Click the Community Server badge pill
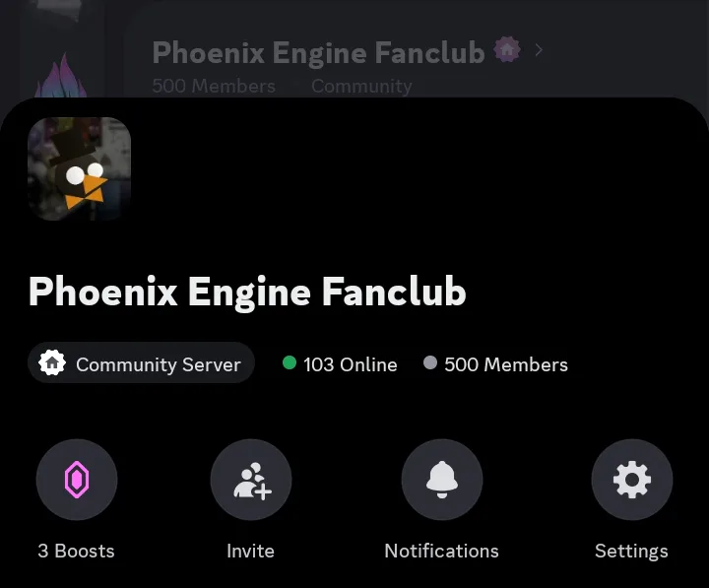Viewport: 709px width, 588px height. click(141, 362)
